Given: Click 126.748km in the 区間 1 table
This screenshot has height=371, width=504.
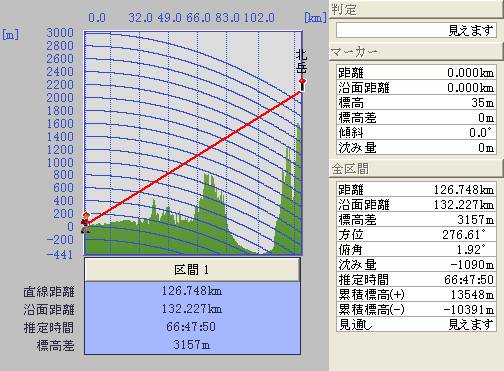Looking at the screenshot, I should click(192, 291).
